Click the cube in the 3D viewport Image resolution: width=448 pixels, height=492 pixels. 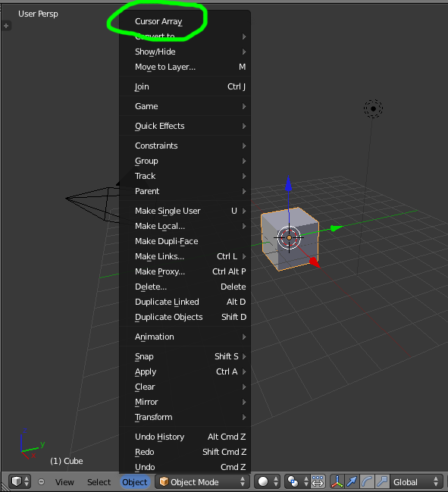[290, 239]
